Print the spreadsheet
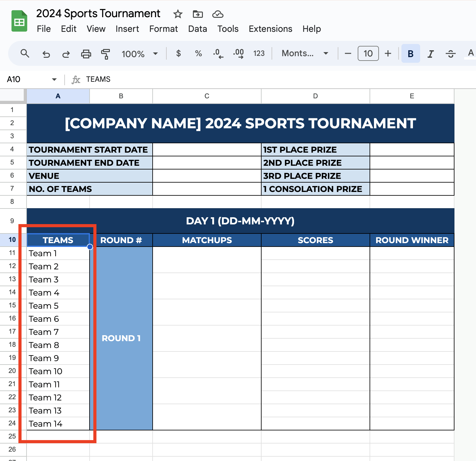This screenshot has width=476, height=461. 86,54
